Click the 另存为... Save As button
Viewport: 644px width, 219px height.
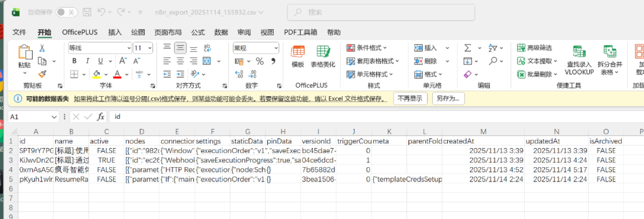click(x=448, y=98)
